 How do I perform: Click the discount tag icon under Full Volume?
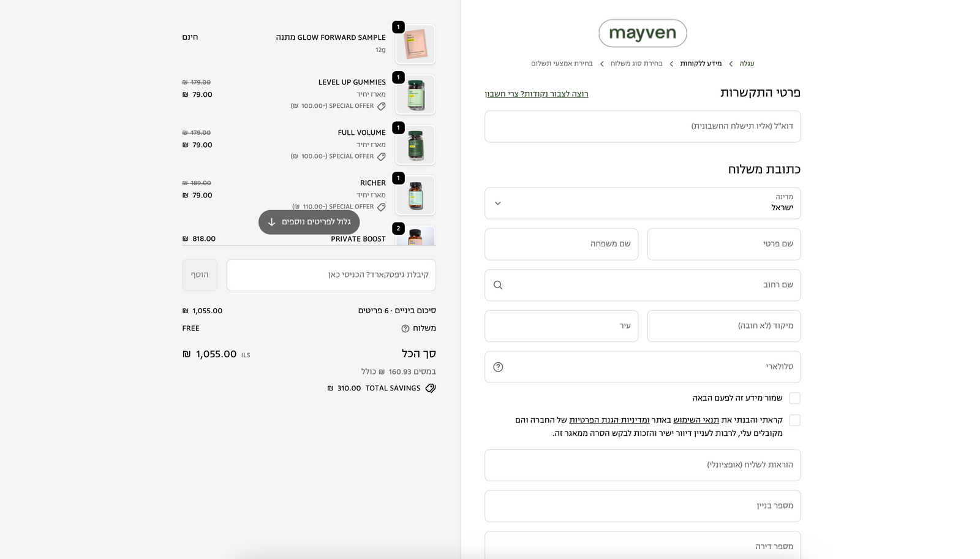click(x=382, y=156)
